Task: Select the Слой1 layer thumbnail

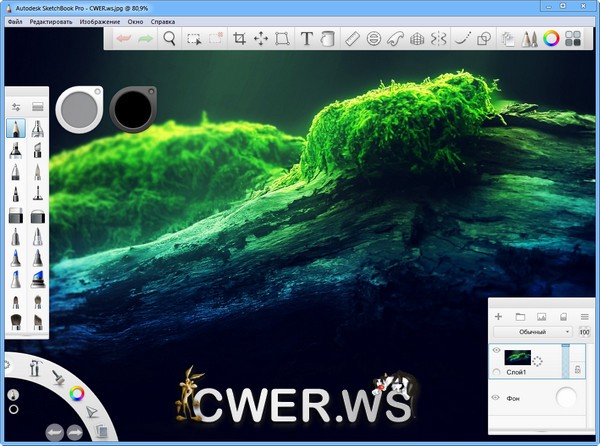Action: coord(520,357)
